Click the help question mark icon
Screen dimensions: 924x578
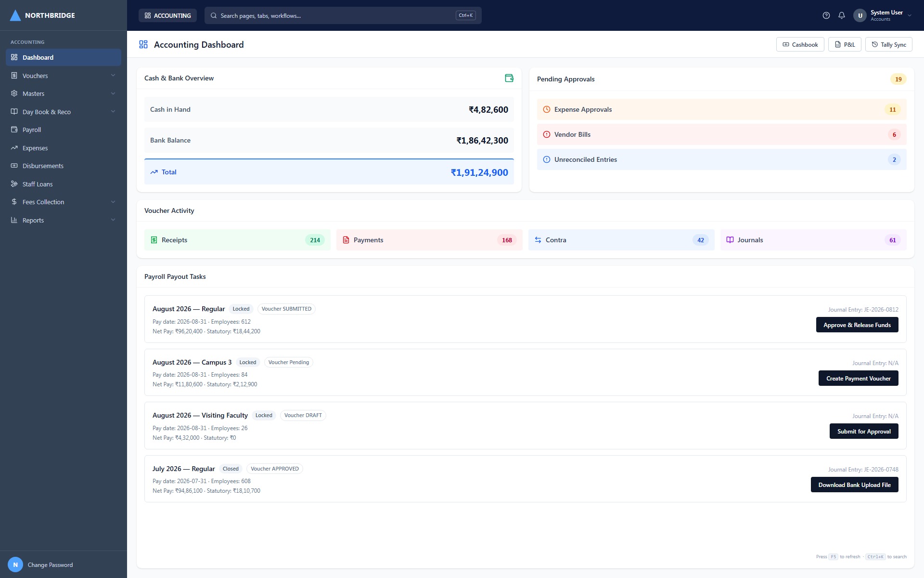tap(826, 15)
